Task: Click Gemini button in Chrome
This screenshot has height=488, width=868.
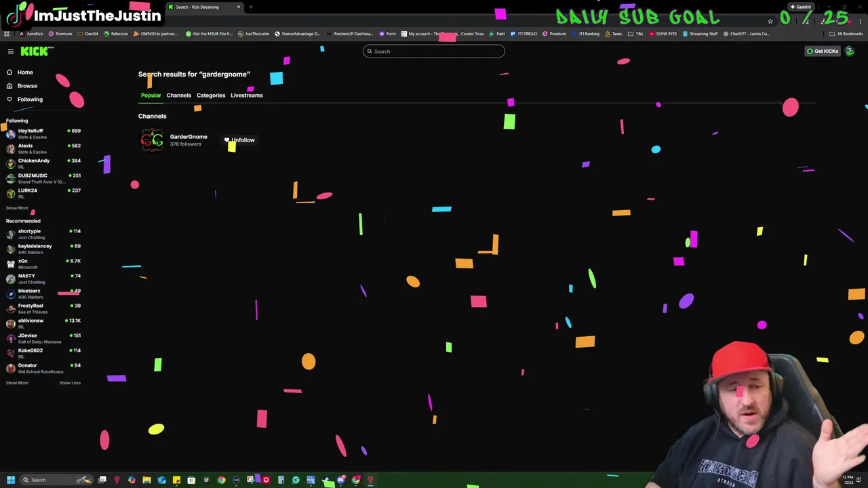Action: [x=801, y=7]
